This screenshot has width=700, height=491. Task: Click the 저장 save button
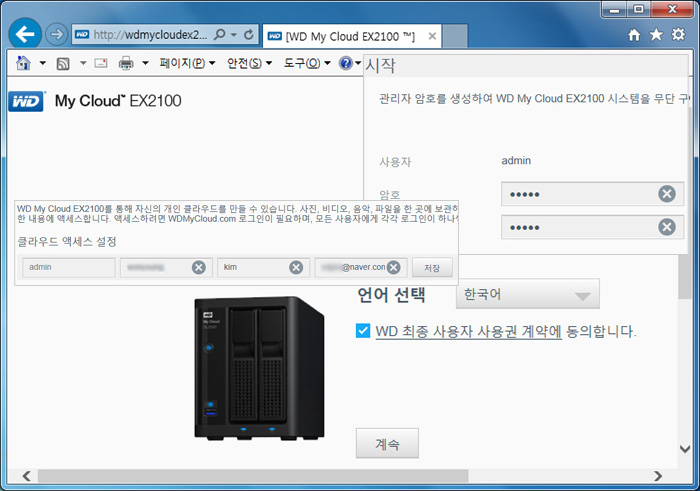pos(432,267)
